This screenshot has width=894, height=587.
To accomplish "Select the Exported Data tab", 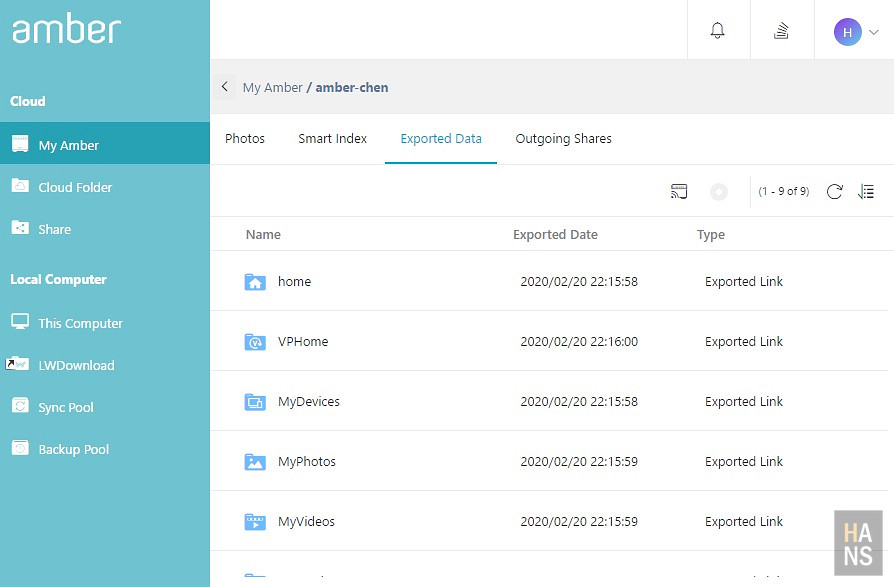I will pyautogui.click(x=441, y=138).
